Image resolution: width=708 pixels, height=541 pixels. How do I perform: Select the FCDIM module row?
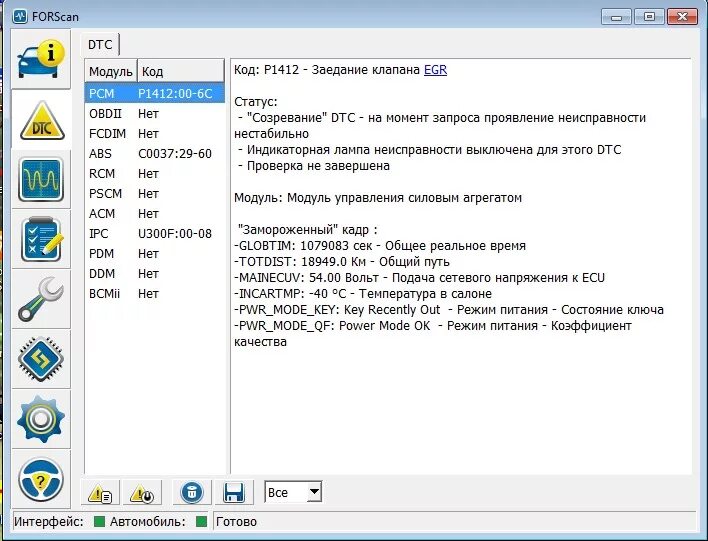coord(154,134)
